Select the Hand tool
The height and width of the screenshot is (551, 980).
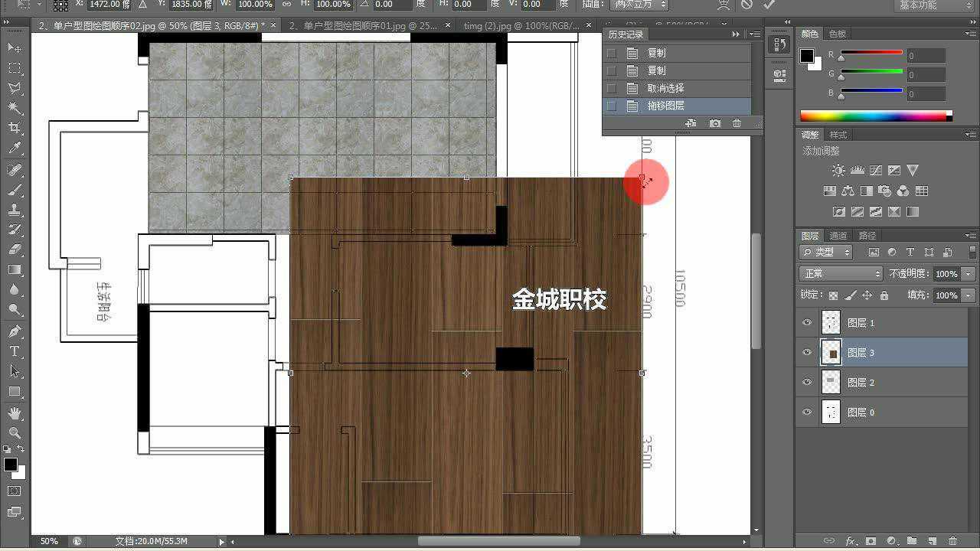pos(15,412)
